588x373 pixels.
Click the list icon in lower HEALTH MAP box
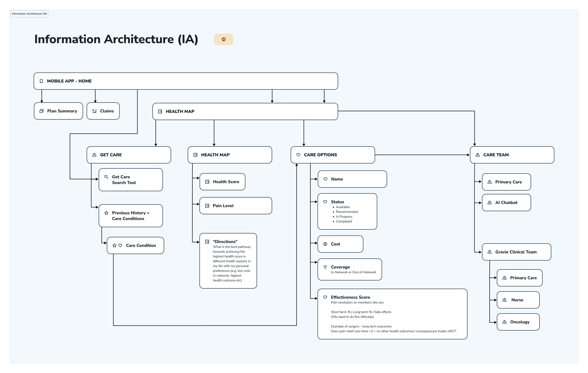[195, 155]
